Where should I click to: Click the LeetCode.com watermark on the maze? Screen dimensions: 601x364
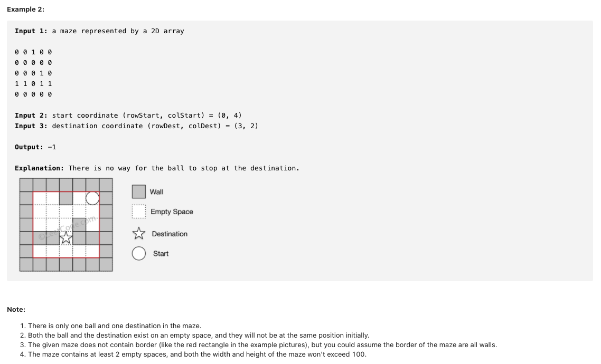click(68, 228)
